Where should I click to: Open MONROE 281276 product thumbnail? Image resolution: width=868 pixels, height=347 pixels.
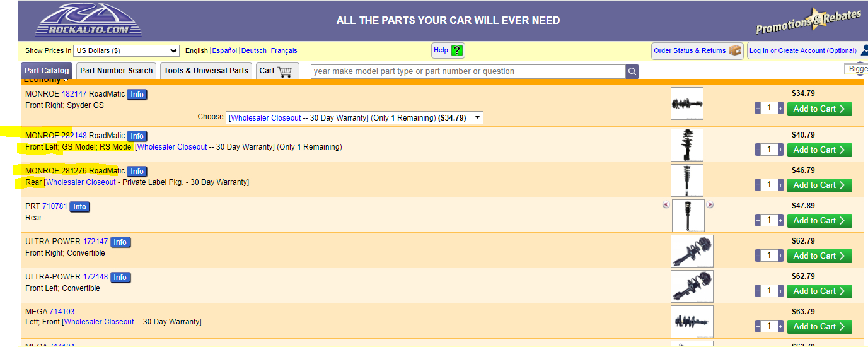click(687, 180)
